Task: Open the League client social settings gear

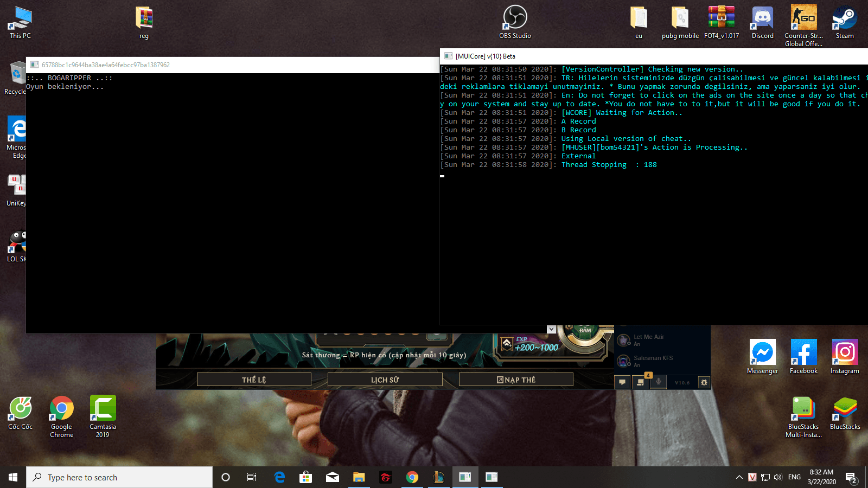Action: click(x=704, y=382)
